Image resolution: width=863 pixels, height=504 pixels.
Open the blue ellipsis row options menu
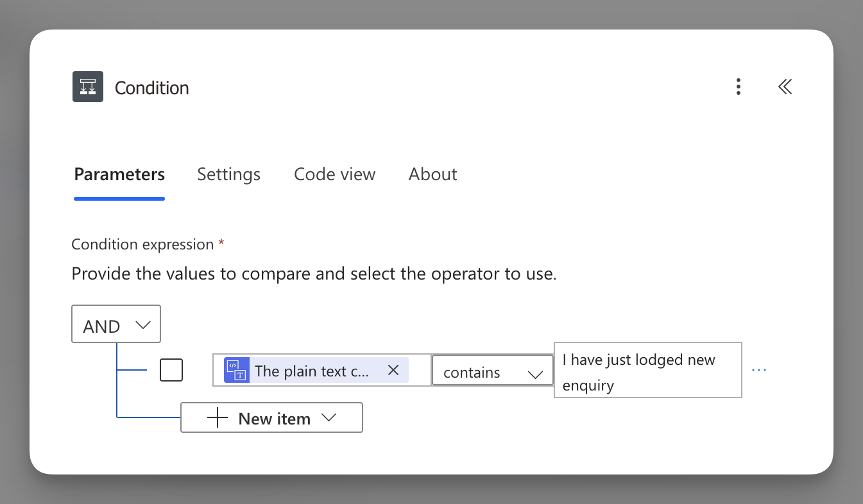click(x=759, y=370)
